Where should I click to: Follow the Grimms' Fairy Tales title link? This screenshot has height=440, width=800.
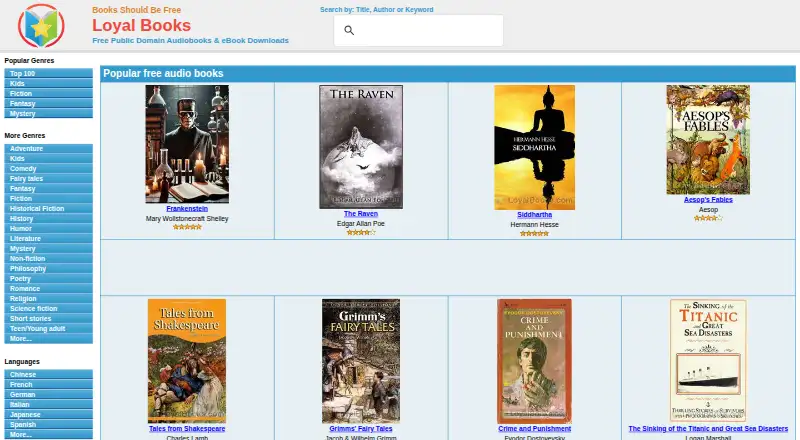(361, 429)
